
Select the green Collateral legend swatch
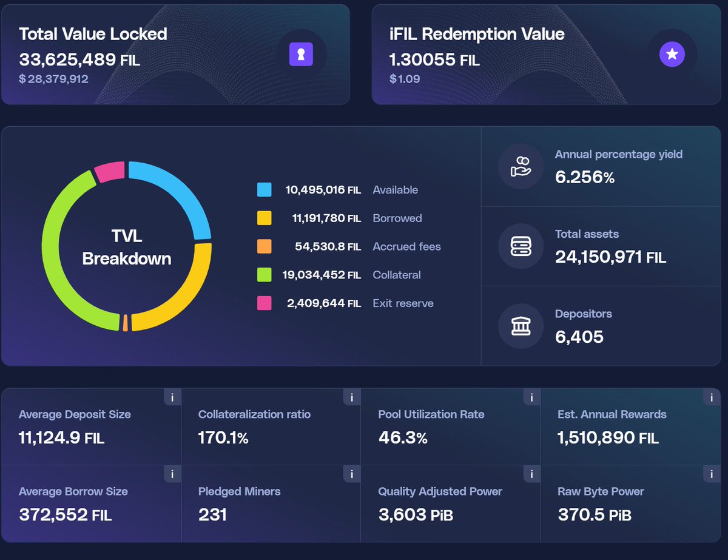click(x=264, y=275)
